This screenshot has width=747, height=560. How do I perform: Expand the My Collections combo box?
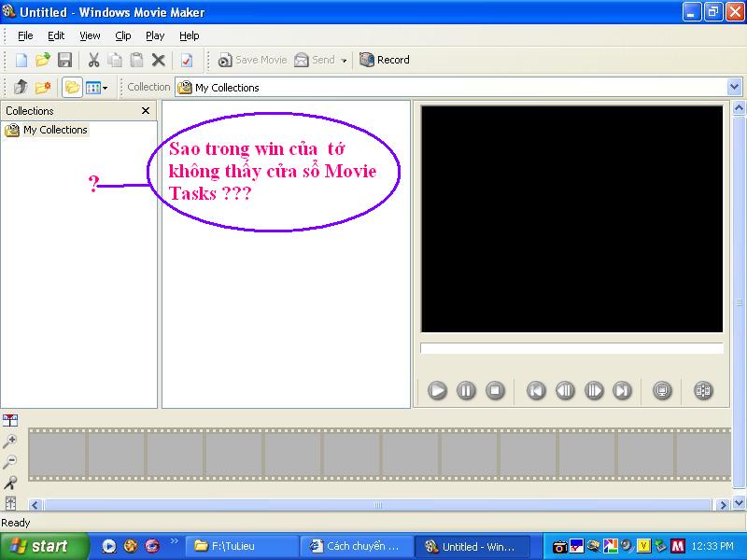[734, 87]
